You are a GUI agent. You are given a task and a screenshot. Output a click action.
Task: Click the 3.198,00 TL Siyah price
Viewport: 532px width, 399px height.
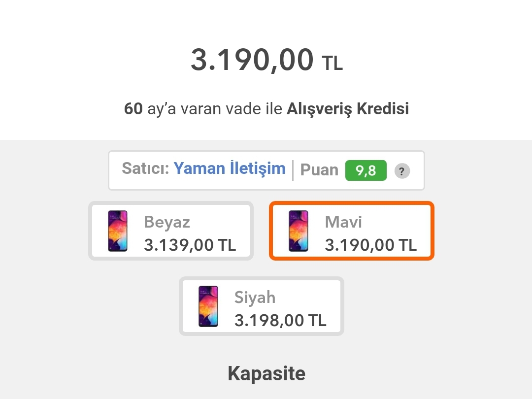point(280,320)
